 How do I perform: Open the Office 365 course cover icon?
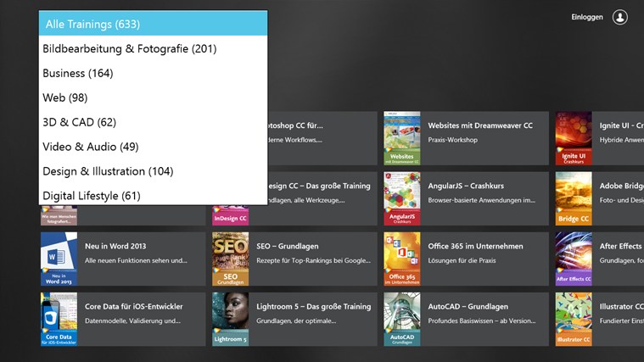[401, 259]
